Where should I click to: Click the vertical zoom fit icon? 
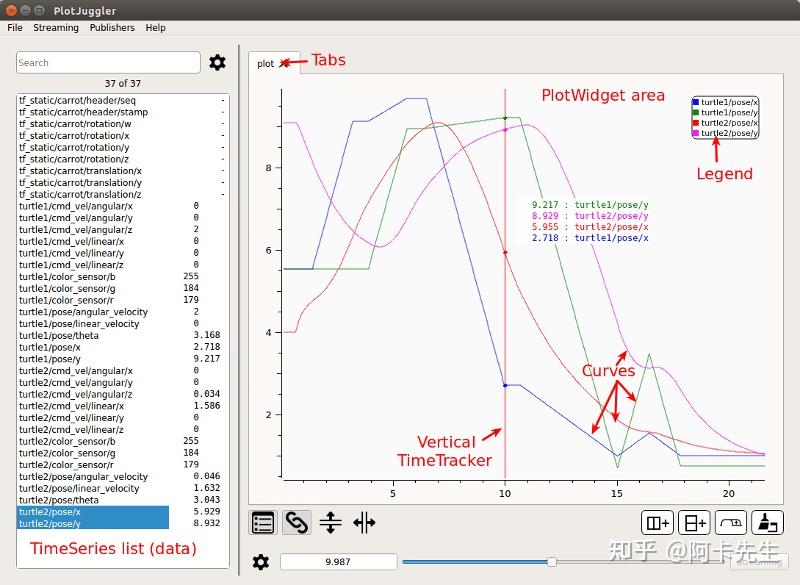coord(330,522)
